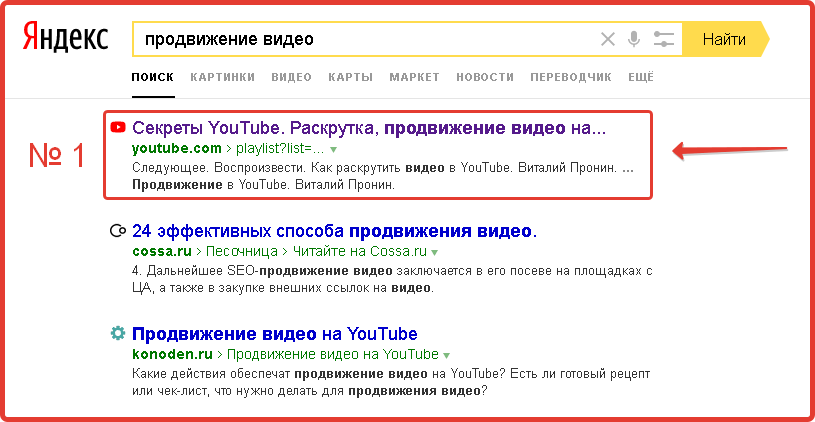Click the green 'Продвижение видео на YouTube' breadcrumb
815x422 pixels.
333,355
